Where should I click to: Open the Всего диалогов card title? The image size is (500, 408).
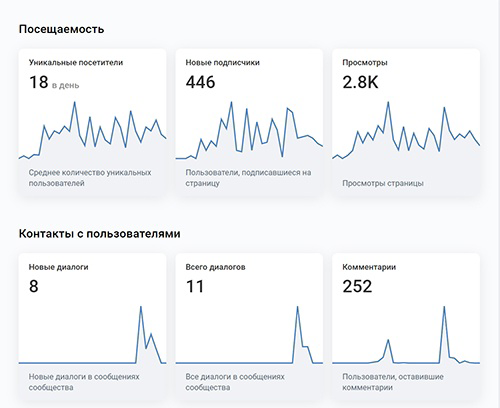[x=215, y=267]
